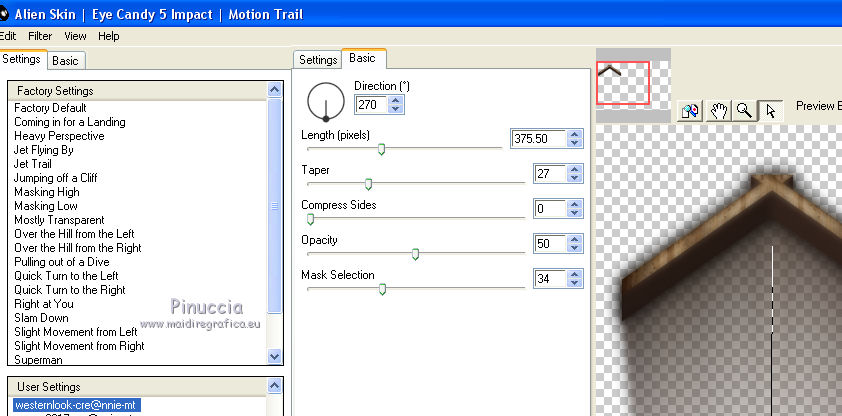This screenshot has height=416, width=842.
Task: Click Factory Settings list scroll down arrow
Action: 274,356
